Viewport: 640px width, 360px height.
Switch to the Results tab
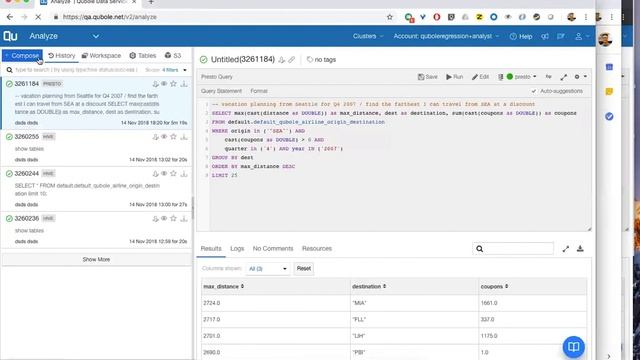211,249
